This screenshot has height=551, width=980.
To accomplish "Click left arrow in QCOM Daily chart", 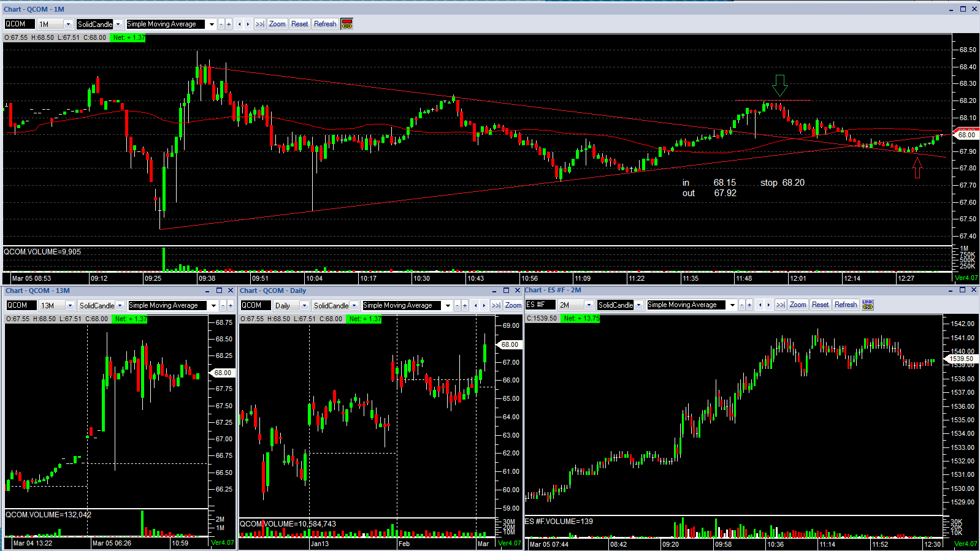I will coord(476,305).
